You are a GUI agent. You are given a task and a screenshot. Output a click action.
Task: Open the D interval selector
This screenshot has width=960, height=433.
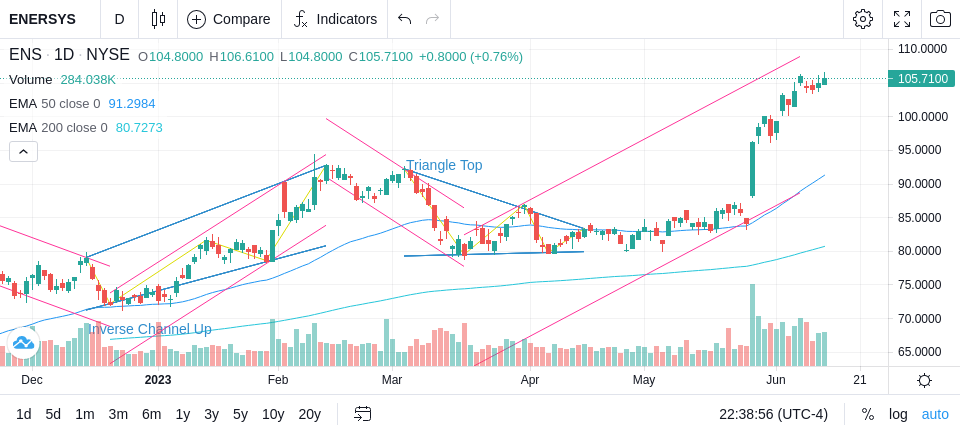119,19
